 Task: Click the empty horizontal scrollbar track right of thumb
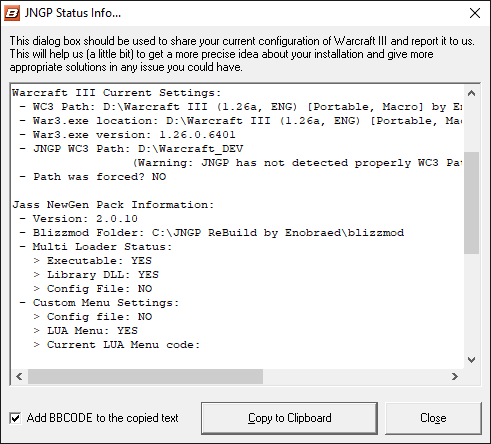(355, 377)
